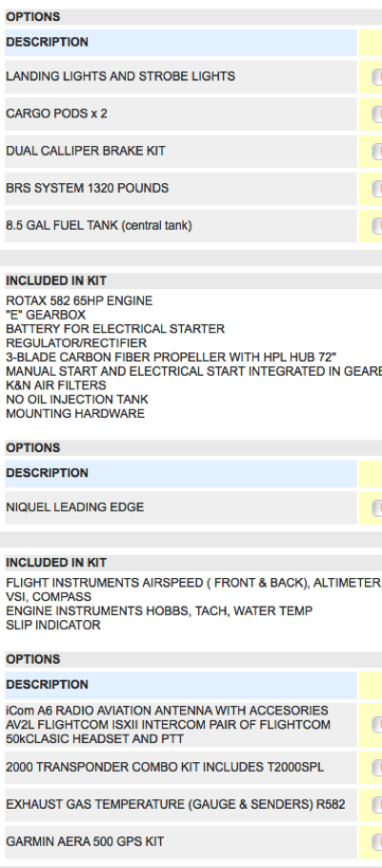This screenshot has height=868, width=382.
Task: Check the Niquel Leading Edge option box
Action: (x=377, y=507)
